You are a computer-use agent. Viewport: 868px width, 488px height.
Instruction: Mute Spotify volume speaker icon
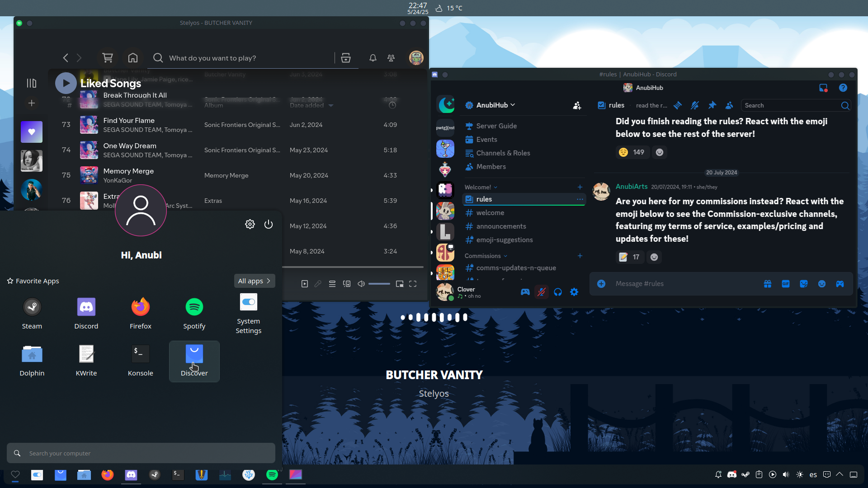[361, 284]
